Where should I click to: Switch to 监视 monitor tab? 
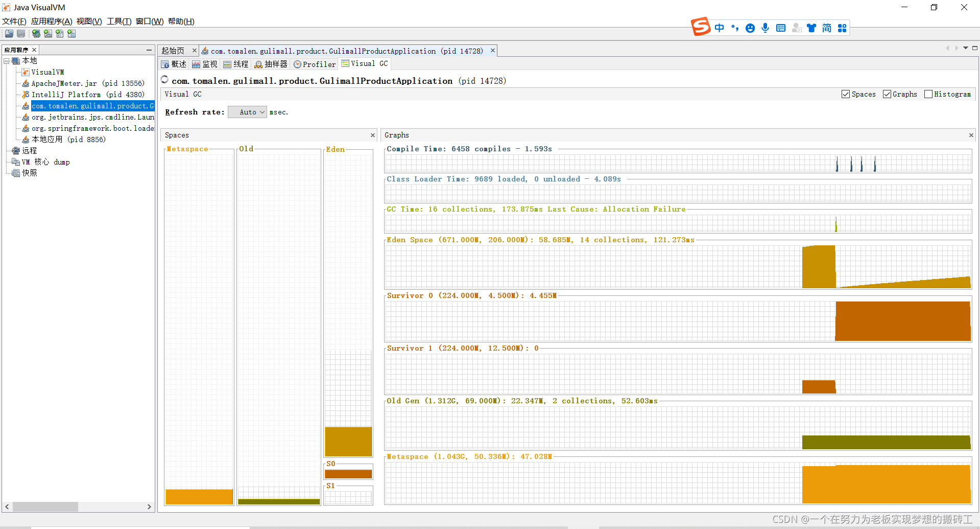pos(205,64)
